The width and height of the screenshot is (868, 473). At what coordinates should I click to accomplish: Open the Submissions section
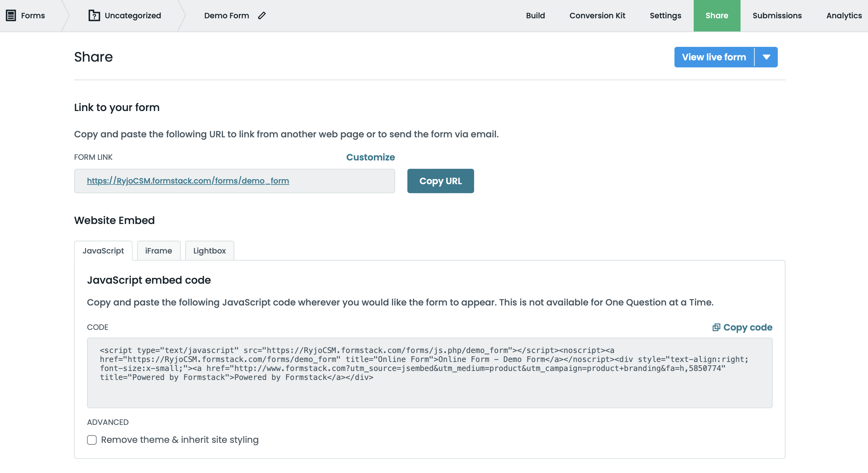point(777,15)
